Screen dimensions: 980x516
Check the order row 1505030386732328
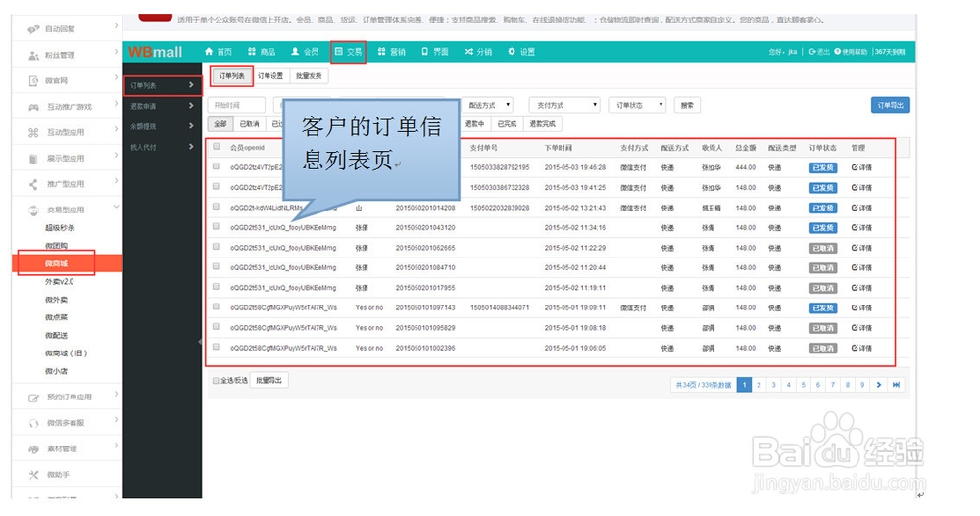pos(217,187)
